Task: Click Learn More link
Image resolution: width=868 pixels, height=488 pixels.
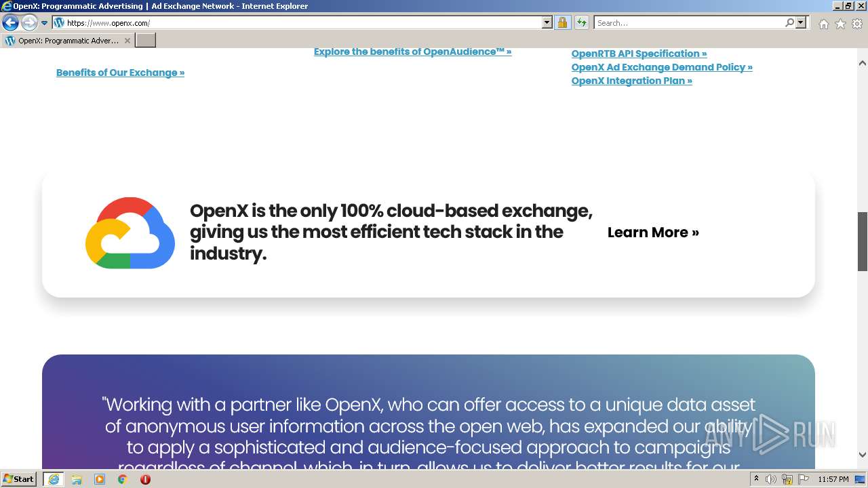Action: coord(653,232)
